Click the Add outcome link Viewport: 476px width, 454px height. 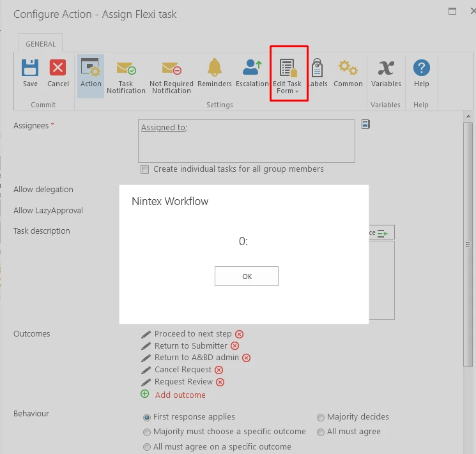180,395
